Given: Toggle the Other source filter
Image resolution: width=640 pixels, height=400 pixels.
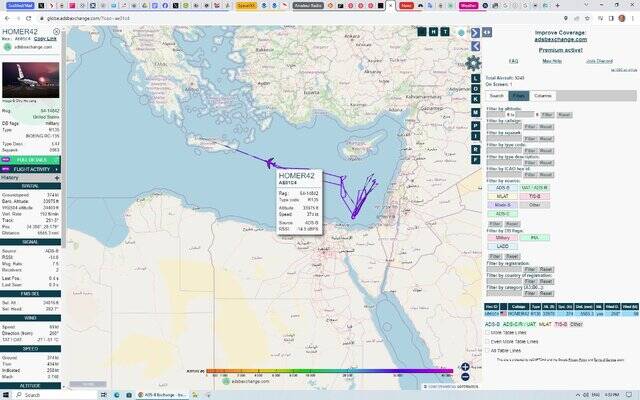Looking at the screenshot, I should click(x=535, y=205).
